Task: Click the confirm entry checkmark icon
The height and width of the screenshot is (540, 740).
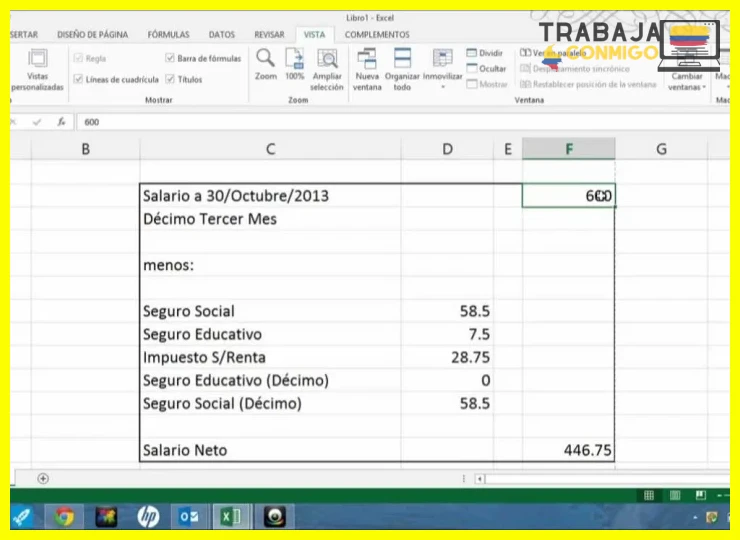Action: pos(37,122)
